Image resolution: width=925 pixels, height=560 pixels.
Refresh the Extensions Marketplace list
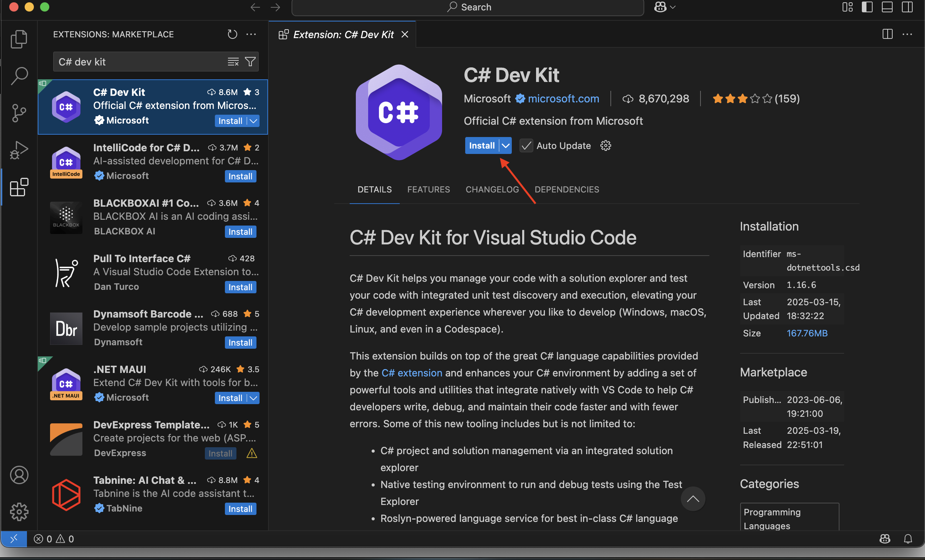click(232, 34)
